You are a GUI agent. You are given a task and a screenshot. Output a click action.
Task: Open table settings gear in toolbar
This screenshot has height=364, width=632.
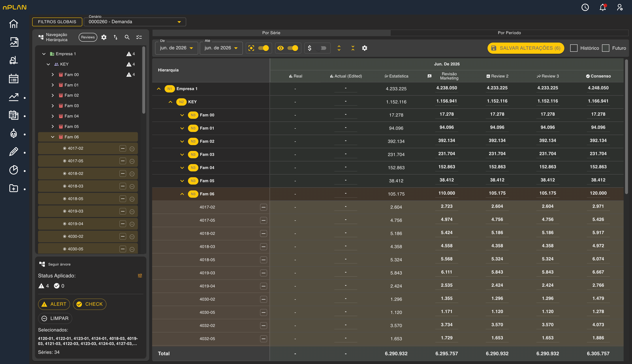coord(364,48)
